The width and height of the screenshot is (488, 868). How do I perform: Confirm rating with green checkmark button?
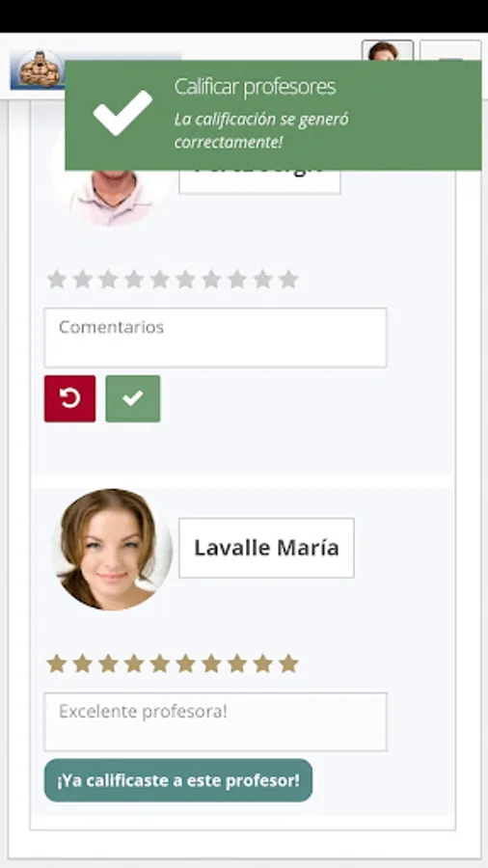point(133,398)
